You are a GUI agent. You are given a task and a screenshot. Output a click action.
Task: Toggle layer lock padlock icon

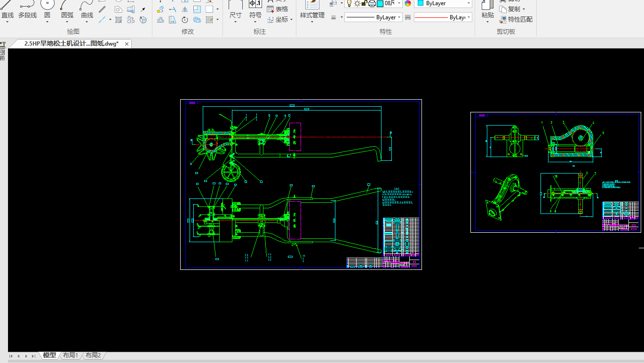pyautogui.click(x=364, y=3)
